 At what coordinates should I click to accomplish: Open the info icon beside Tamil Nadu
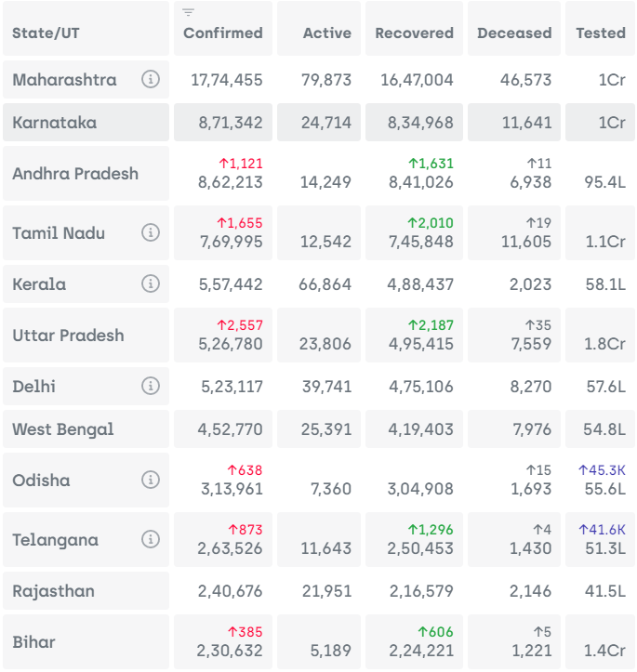[150, 232]
